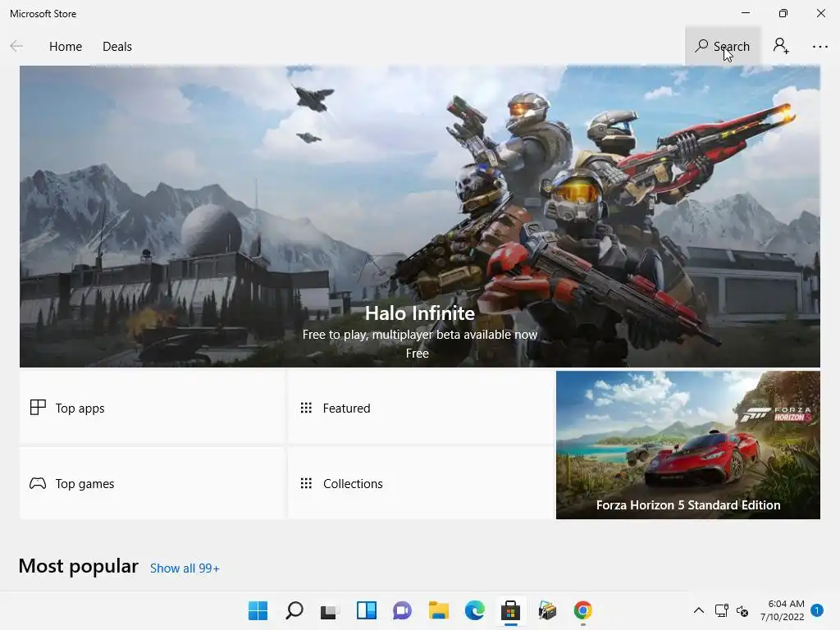Open the network status tray icon
Viewport: 840px width, 630px height.
pyautogui.click(x=722, y=610)
